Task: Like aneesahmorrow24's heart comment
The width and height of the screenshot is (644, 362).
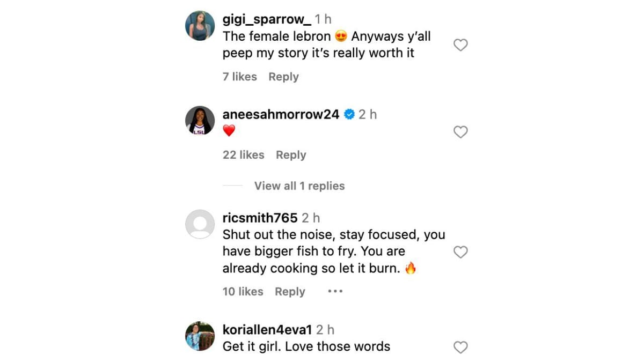Action: (460, 132)
